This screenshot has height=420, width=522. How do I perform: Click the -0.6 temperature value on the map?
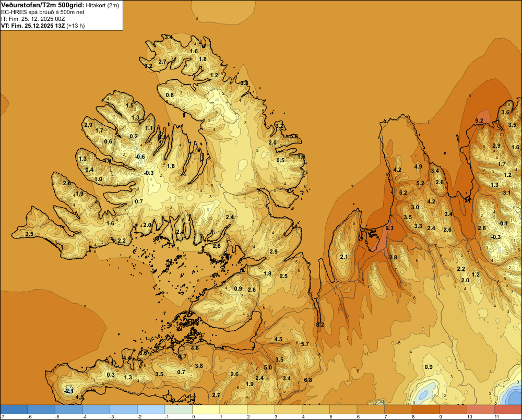point(140,157)
